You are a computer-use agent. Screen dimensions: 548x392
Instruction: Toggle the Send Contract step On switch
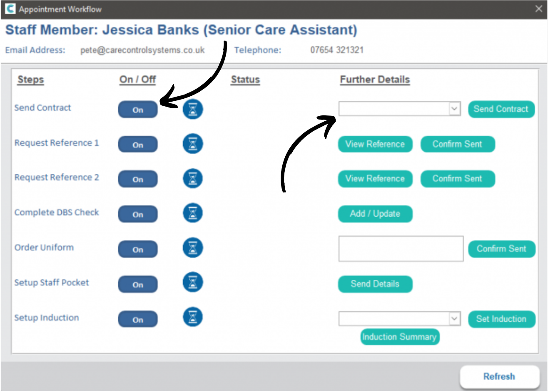coord(138,110)
